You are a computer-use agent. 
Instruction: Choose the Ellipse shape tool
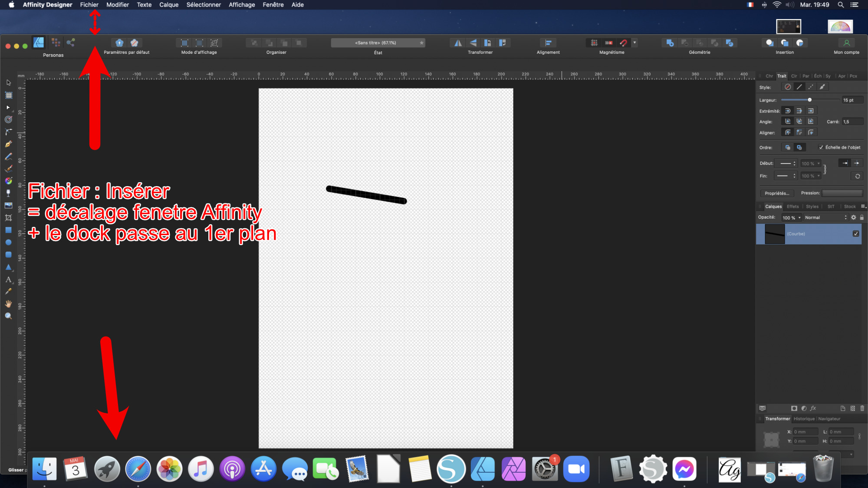(8, 242)
